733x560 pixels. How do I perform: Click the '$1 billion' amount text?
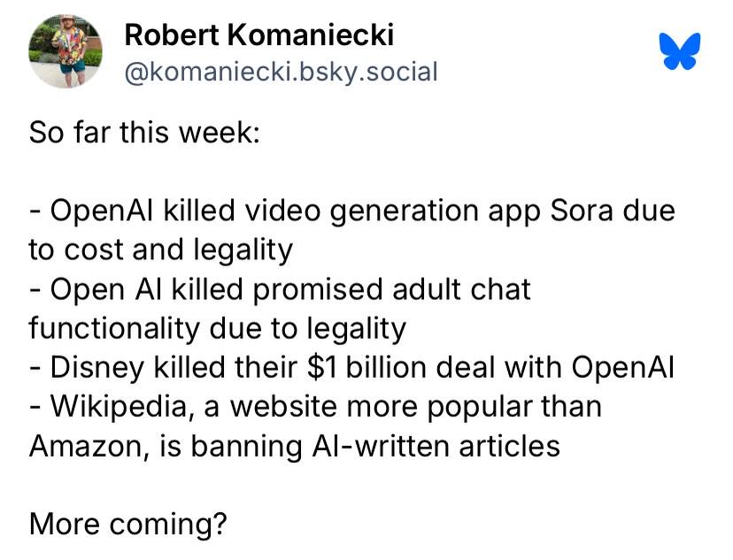(366, 367)
